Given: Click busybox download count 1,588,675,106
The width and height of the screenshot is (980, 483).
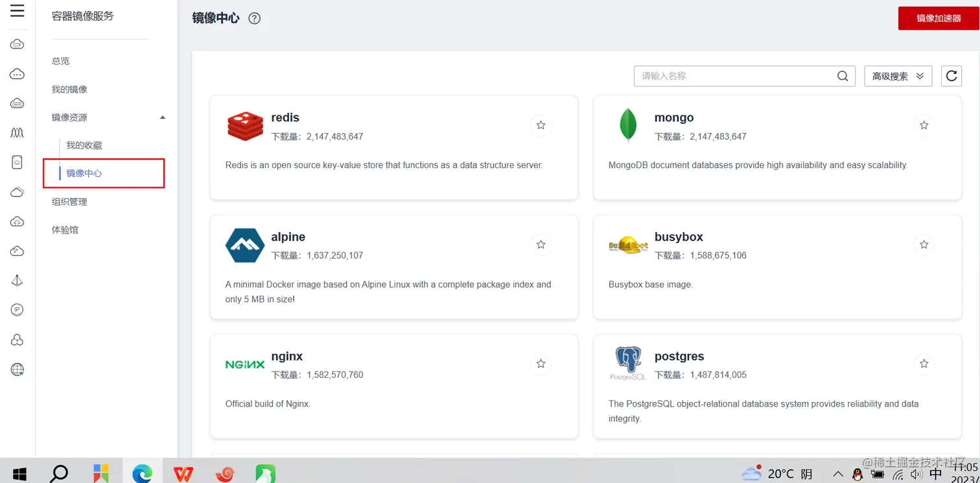Looking at the screenshot, I should click(x=718, y=255).
